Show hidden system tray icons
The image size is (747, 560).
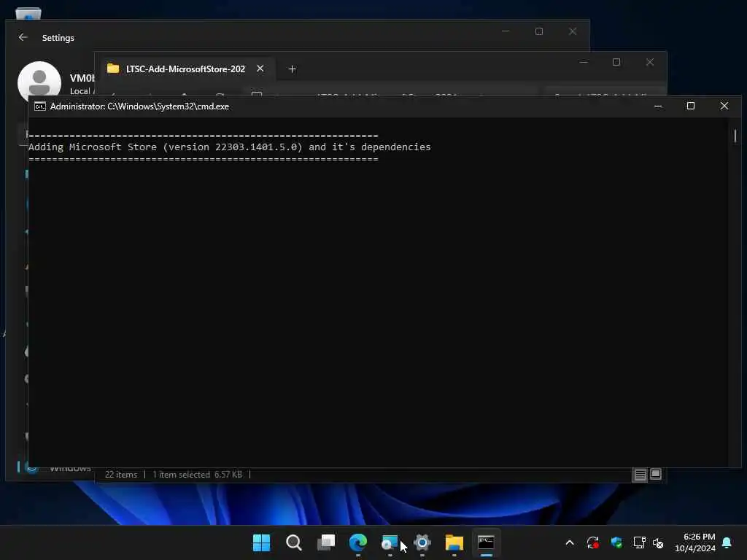click(569, 542)
